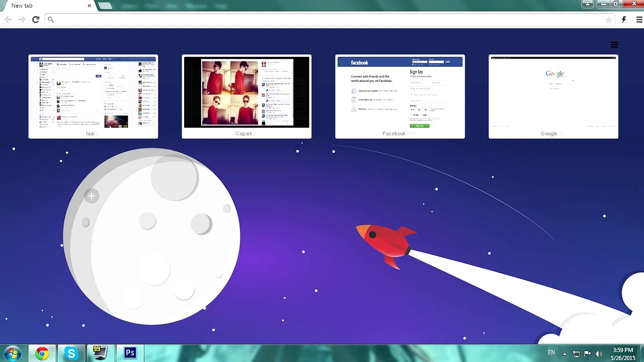The height and width of the screenshot is (362, 644).
Task: Click the Iaai tile label
Action: point(90,134)
